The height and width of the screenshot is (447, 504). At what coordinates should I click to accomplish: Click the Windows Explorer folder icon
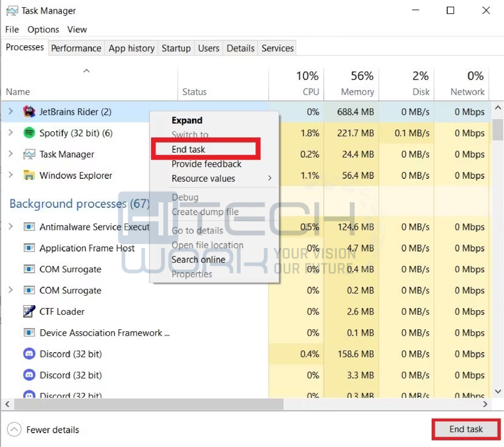[x=29, y=175]
